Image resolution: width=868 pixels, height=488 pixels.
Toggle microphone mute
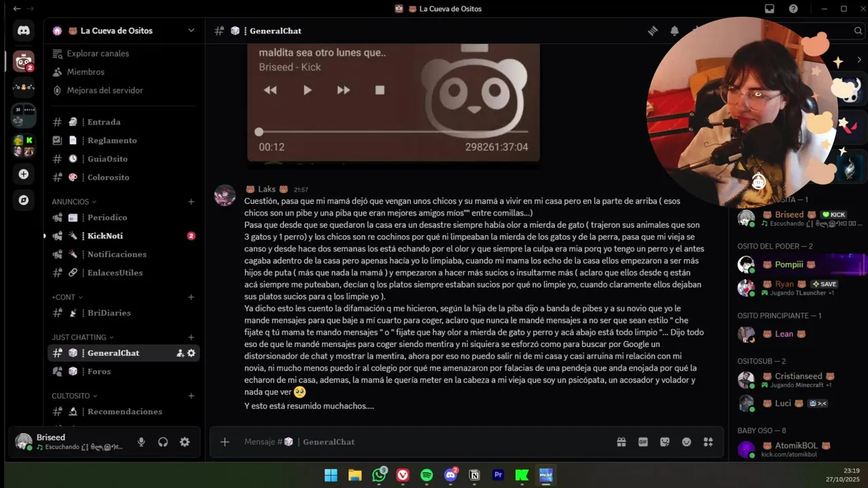tap(141, 442)
